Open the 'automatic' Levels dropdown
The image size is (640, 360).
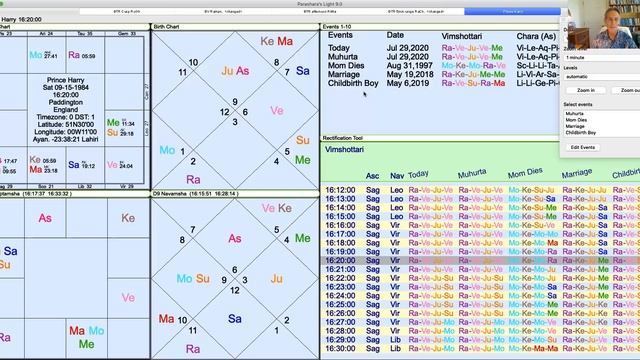(x=602, y=77)
